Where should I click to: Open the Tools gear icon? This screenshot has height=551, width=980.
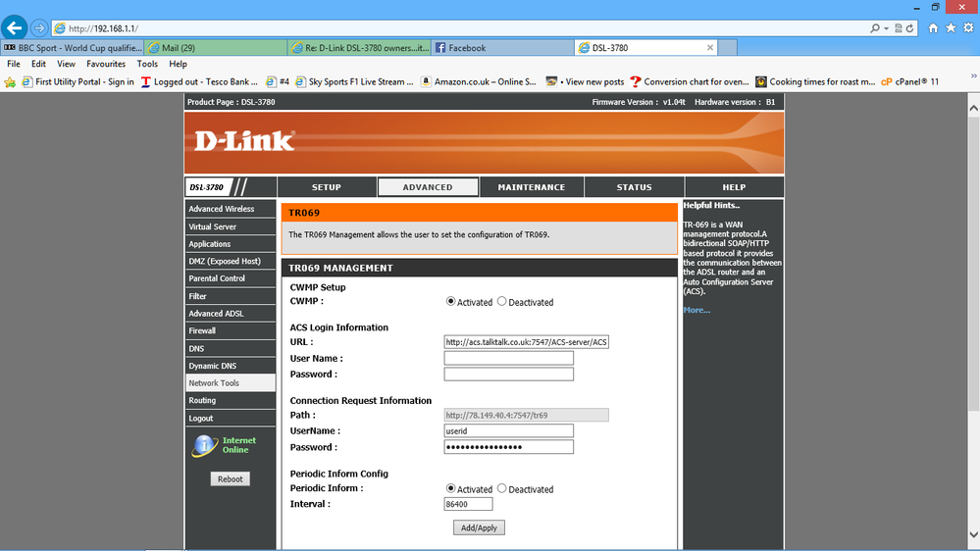click(x=968, y=28)
